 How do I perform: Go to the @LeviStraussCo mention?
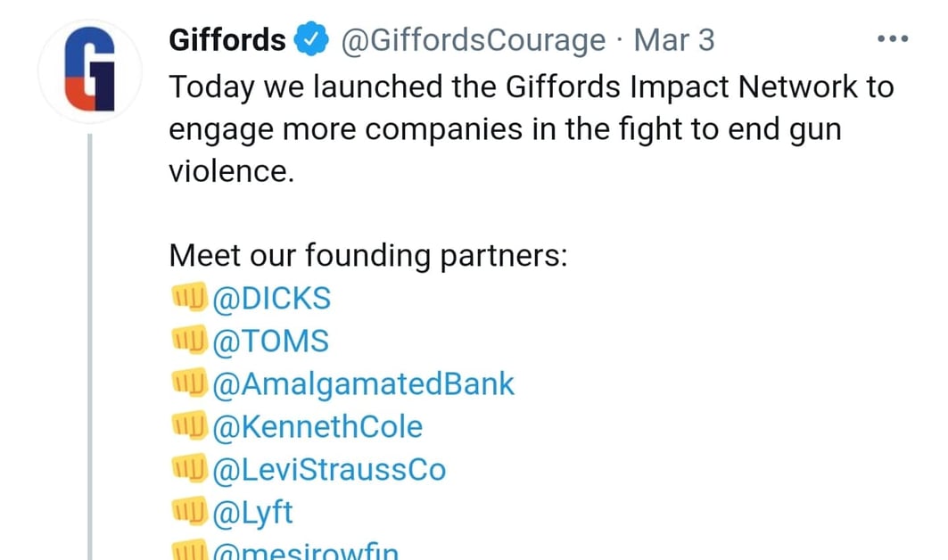point(329,470)
